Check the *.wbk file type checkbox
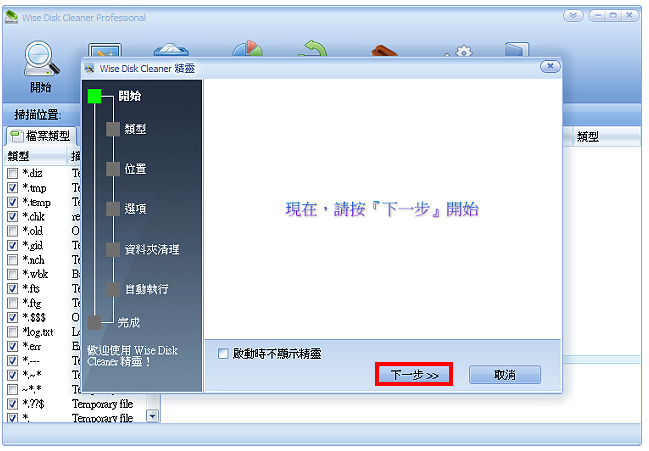The height and width of the screenshot is (451, 649). click(x=13, y=274)
